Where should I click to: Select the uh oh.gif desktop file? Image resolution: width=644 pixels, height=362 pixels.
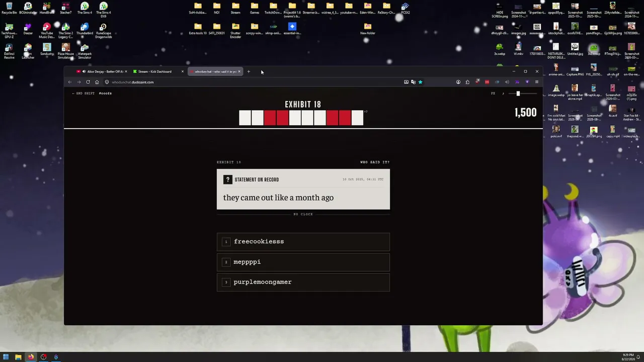pos(613,70)
